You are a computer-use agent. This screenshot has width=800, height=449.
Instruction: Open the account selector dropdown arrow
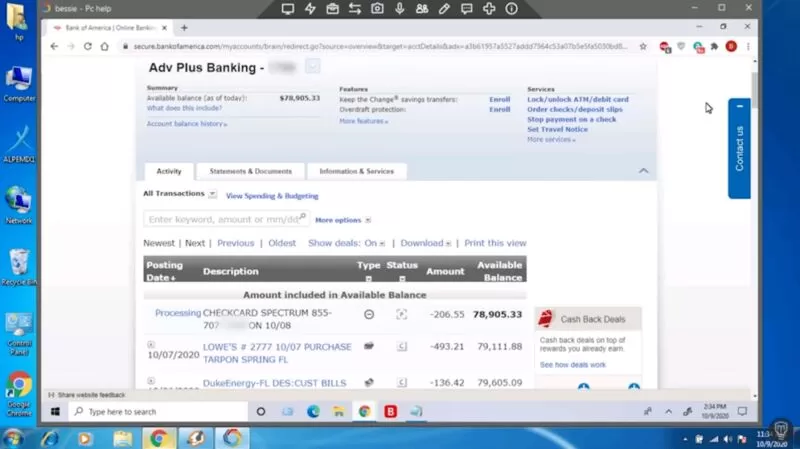click(313, 66)
